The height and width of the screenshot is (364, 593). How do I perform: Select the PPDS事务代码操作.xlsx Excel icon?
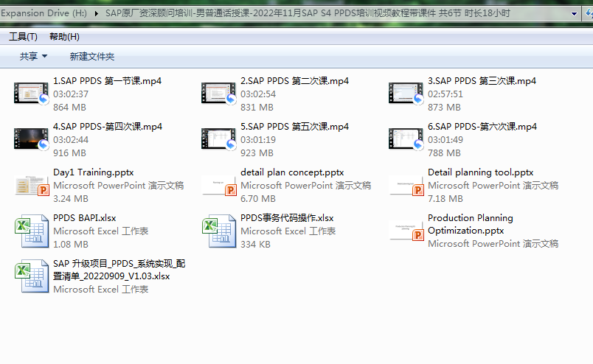[218, 231]
